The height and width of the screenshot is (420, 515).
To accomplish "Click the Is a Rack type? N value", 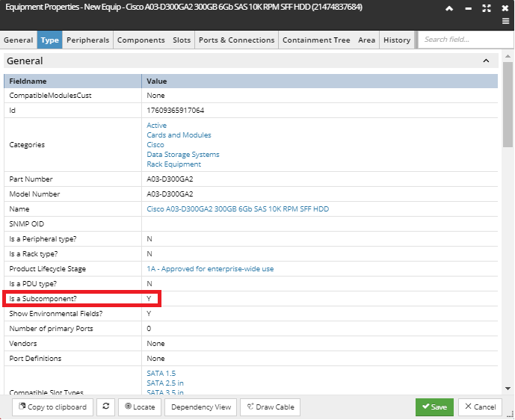I will tap(149, 254).
